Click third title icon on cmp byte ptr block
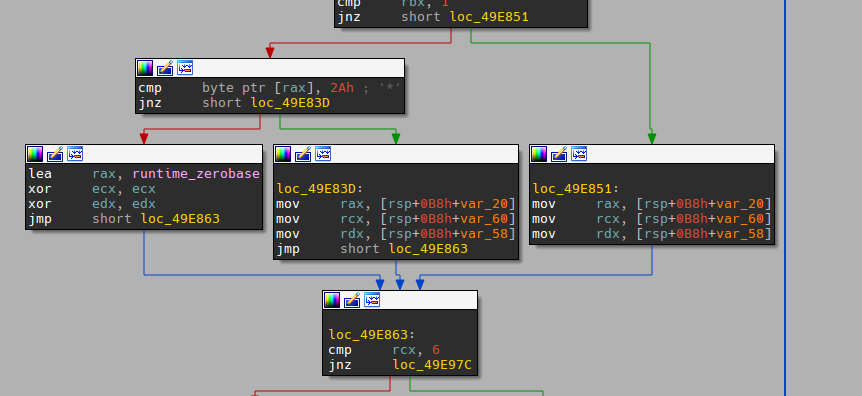 [x=185, y=68]
